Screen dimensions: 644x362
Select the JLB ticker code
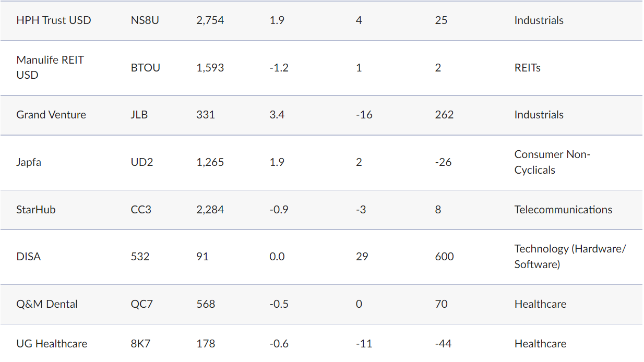139,115
